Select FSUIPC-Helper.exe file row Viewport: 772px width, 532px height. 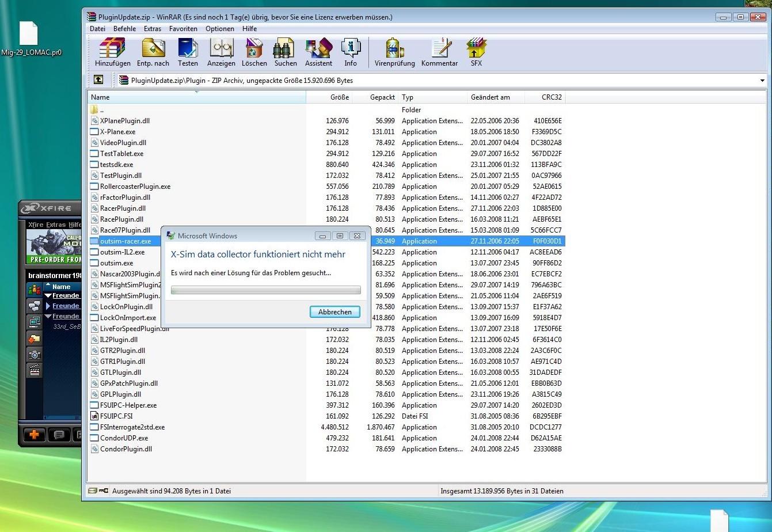click(x=326, y=405)
